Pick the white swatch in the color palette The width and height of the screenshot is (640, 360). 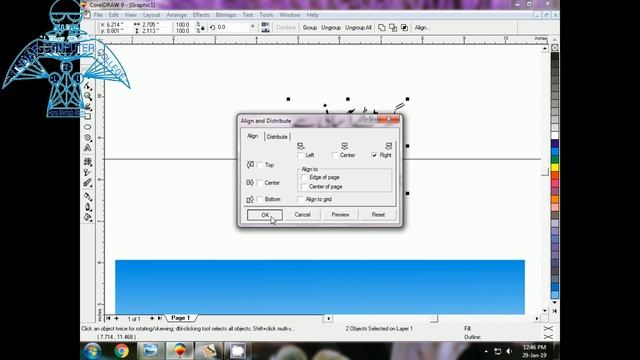coord(555,136)
